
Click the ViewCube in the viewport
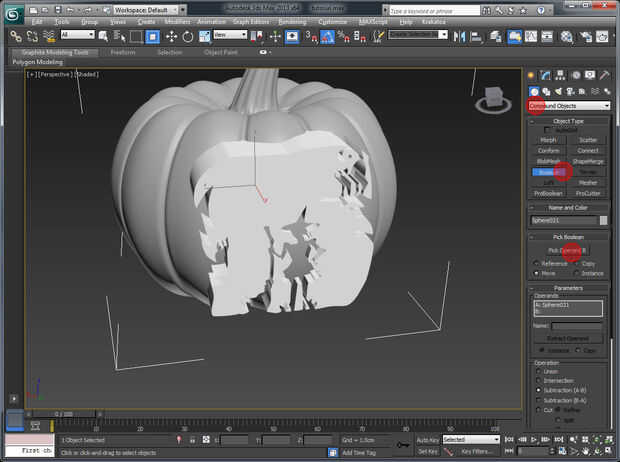(x=493, y=98)
